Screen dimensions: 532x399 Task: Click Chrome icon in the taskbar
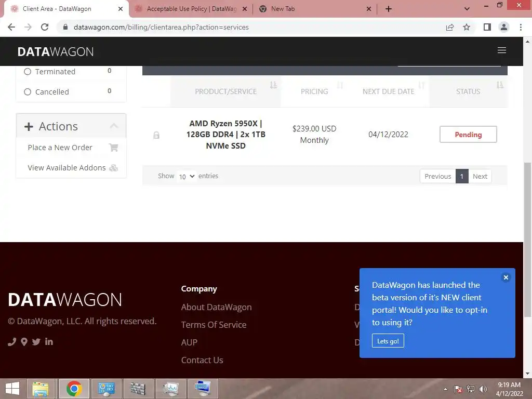(x=74, y=389)
